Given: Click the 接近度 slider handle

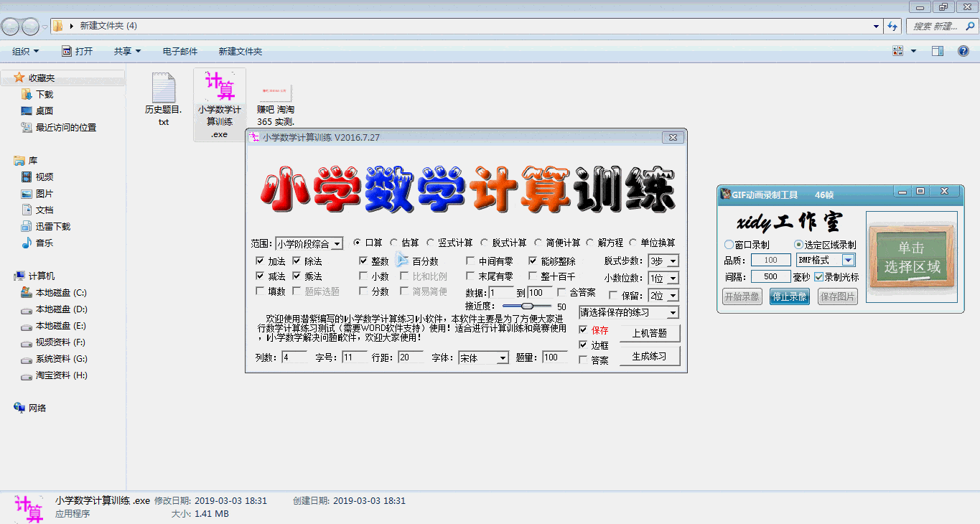Looking at the screenshot, I should click(528, 307).
